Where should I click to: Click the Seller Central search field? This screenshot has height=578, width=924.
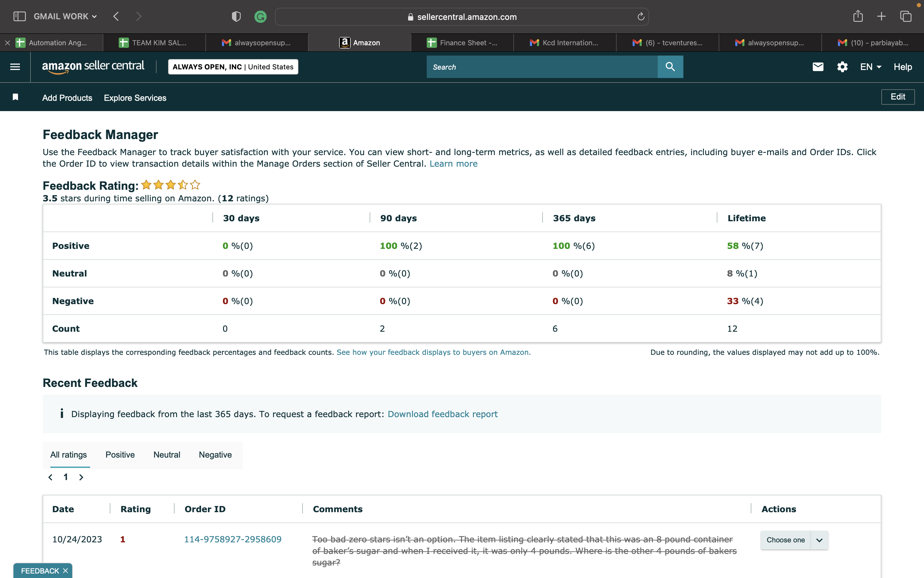point(542,67)
